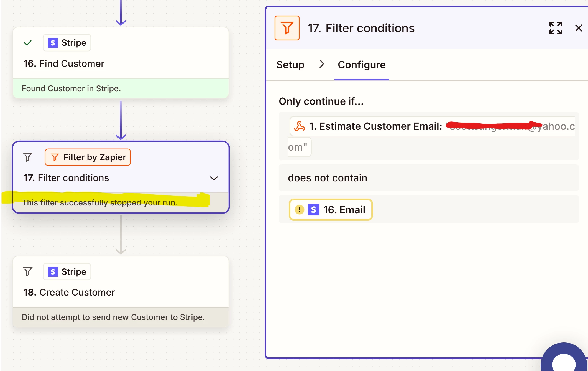Open the 18. Create Customer step
This screenshot has height=371, width=588.
121,292
